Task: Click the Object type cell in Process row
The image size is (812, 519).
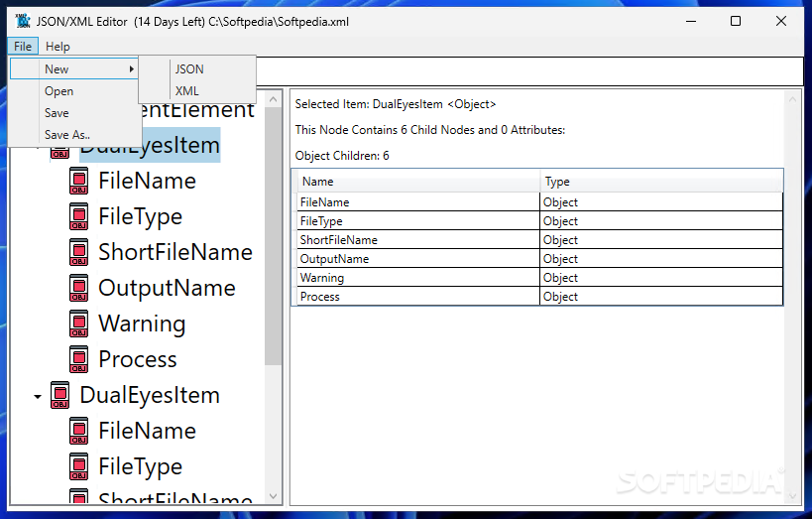Action: point(661,297)
